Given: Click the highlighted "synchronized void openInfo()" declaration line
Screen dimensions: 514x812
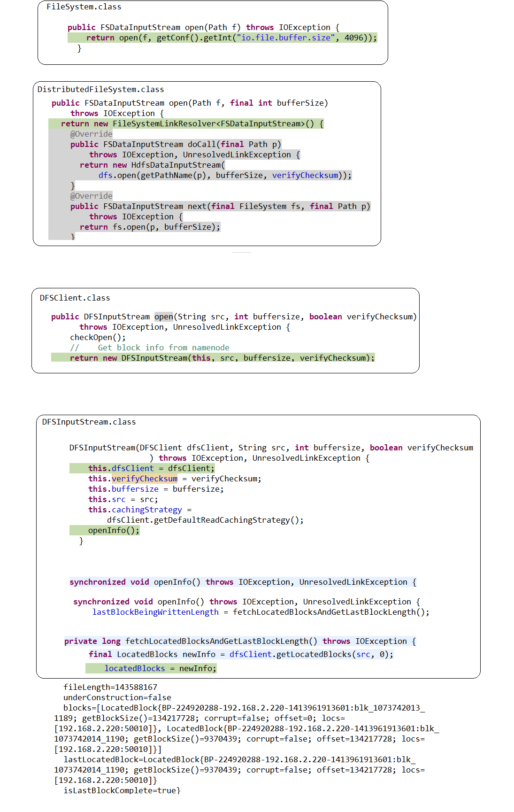Looking at the screenshot, I should 243,582.
